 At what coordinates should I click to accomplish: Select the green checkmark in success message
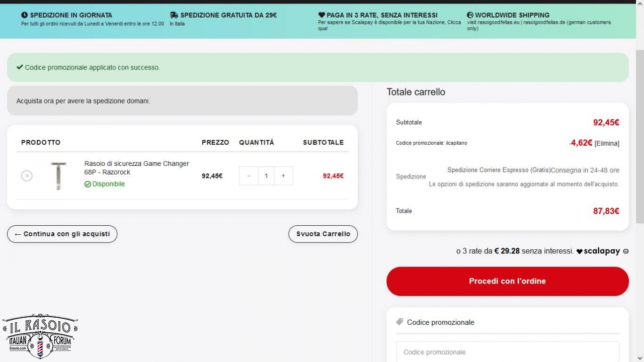click(20, 67)
